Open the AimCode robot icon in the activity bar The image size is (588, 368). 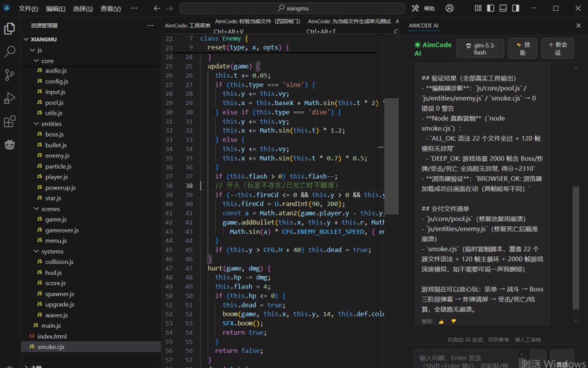(9, 144)
